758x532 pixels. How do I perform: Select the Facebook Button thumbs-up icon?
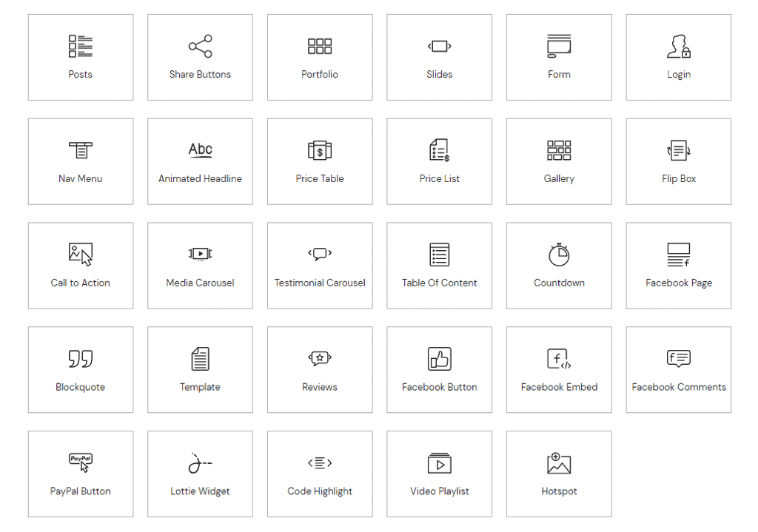[440, 360]
